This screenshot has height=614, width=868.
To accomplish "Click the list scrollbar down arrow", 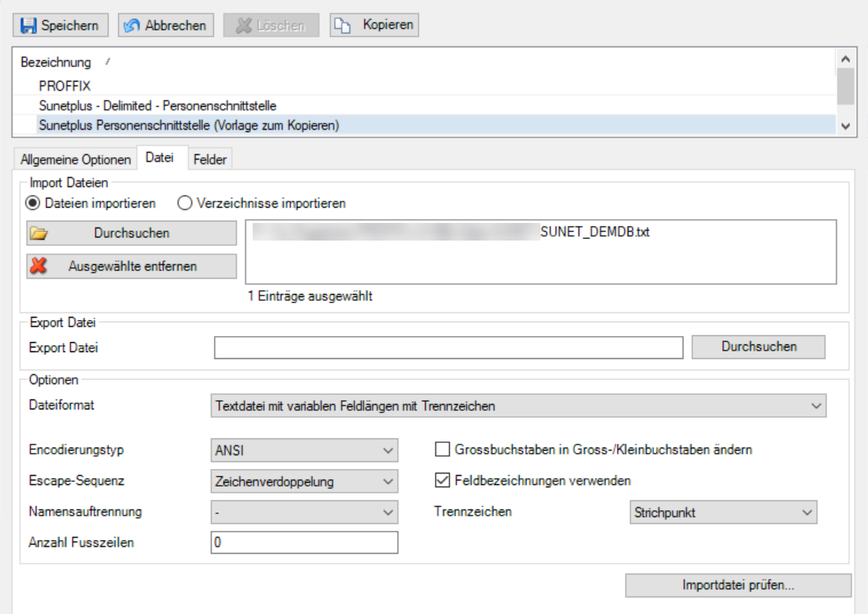I will pyautogui.click(x=845, y=126).
